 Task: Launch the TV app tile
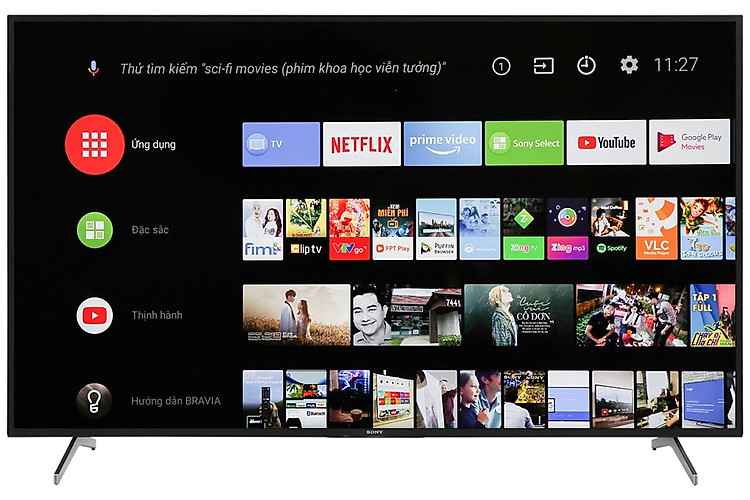[x=281, y=144]
